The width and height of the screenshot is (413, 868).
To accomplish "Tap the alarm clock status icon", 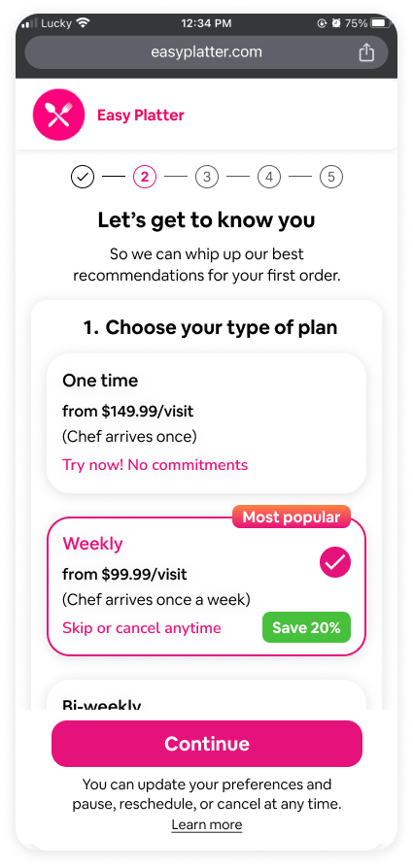I will 336,23.
